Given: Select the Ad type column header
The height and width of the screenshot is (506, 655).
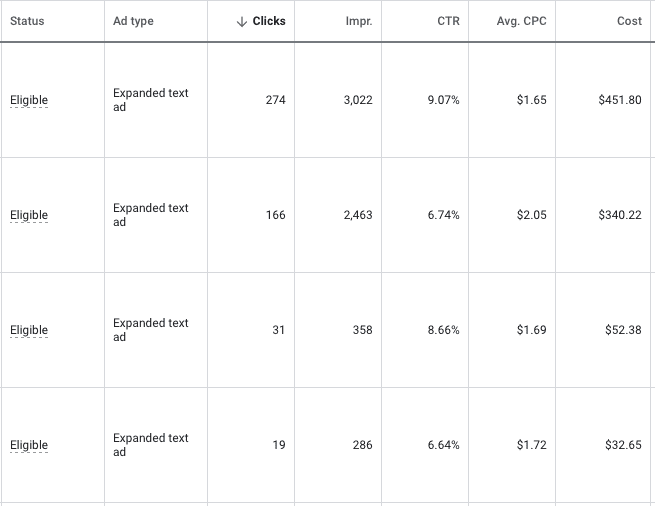Looking at the screenshot, I should click(x=133, y=21).
